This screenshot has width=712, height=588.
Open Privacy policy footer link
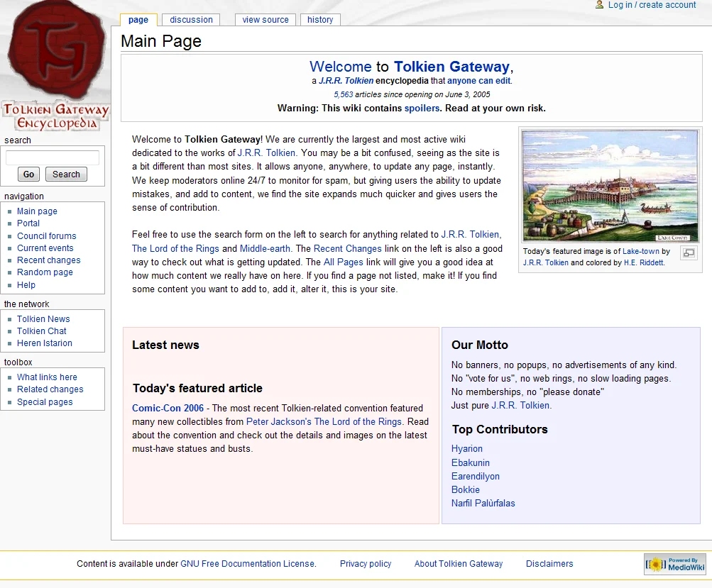(366, 563)
